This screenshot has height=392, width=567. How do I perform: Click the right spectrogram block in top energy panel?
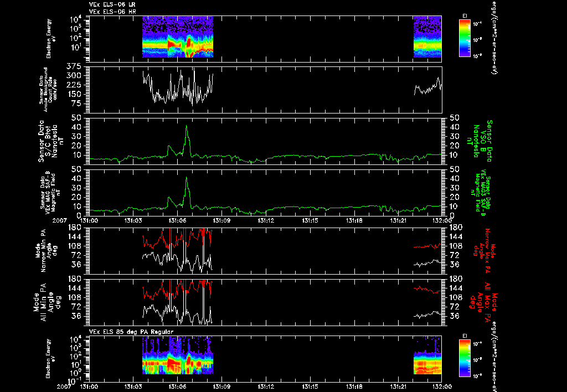pyautogui.click(x=427, y=37)
